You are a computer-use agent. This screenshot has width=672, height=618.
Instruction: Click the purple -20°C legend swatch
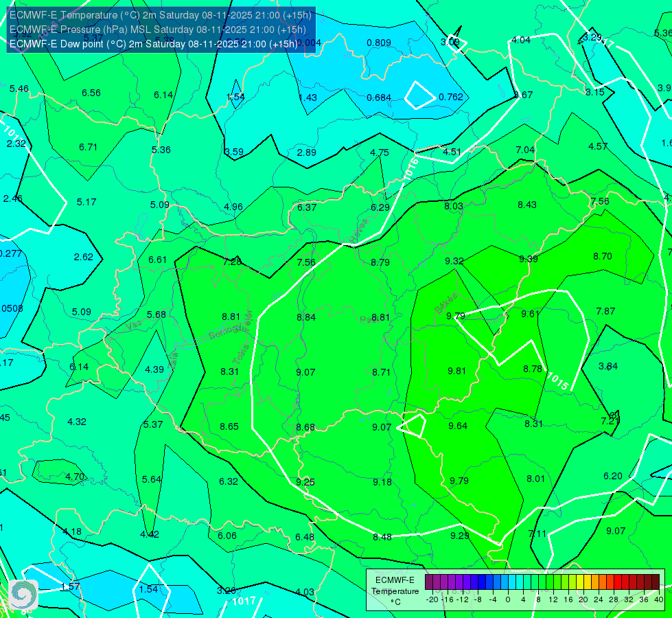[x=429, y=582]
